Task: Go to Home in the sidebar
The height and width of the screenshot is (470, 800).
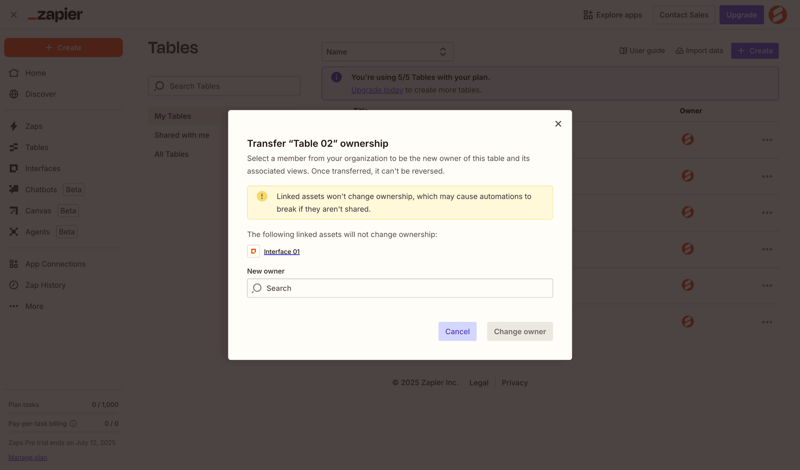Action: [x=28, y=73]
